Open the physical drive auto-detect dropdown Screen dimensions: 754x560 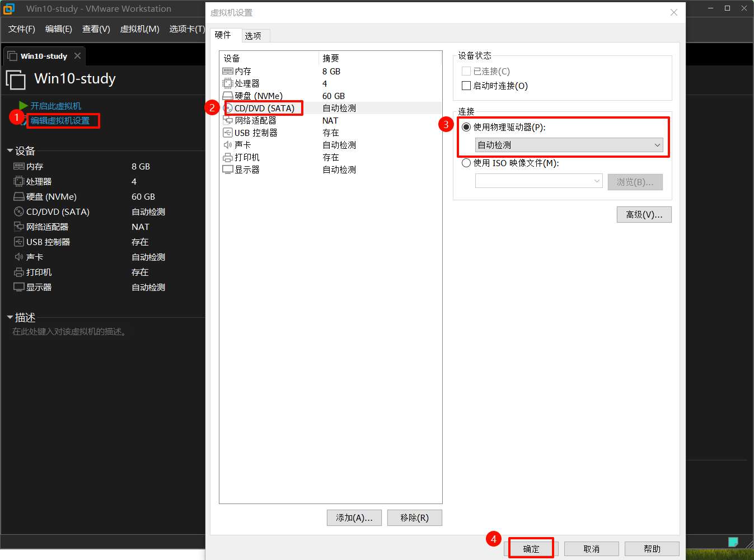coord(569,145)
